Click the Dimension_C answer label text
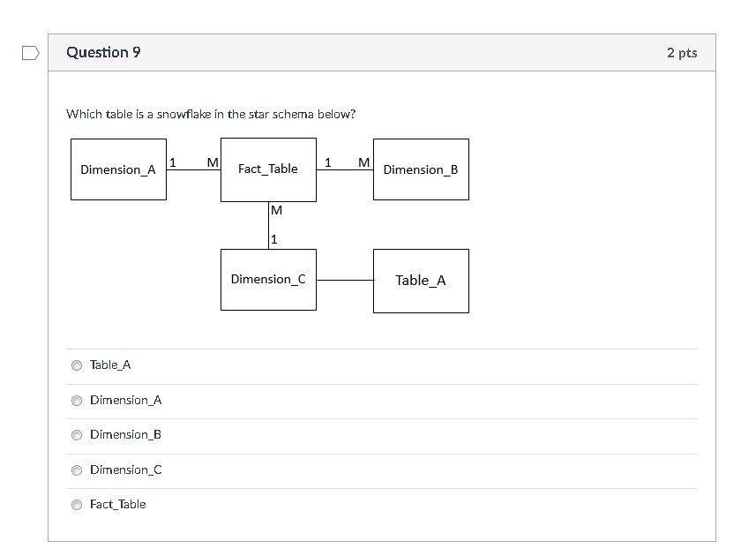 tap(126, 470)
